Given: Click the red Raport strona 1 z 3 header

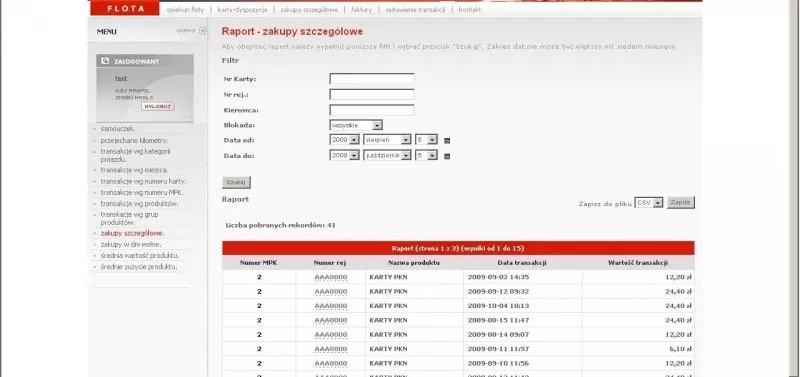Looking at the screenshot, I should coord(458,248).
